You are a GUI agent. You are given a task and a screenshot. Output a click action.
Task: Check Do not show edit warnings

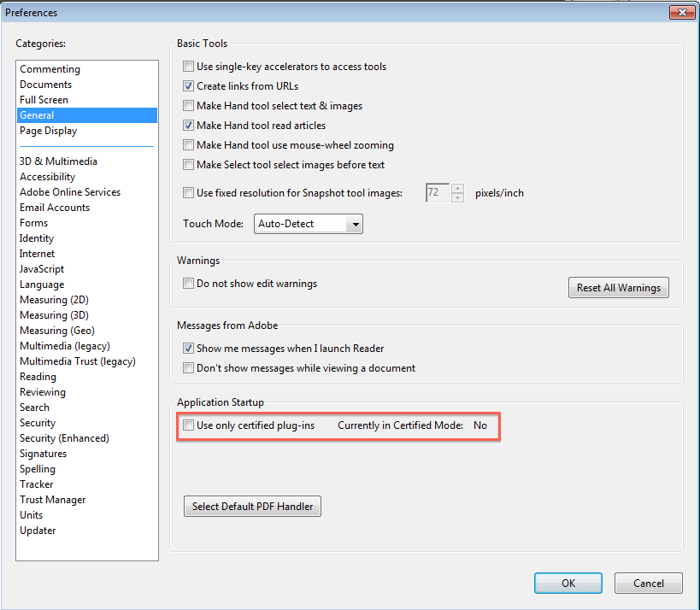coord(188,284)
